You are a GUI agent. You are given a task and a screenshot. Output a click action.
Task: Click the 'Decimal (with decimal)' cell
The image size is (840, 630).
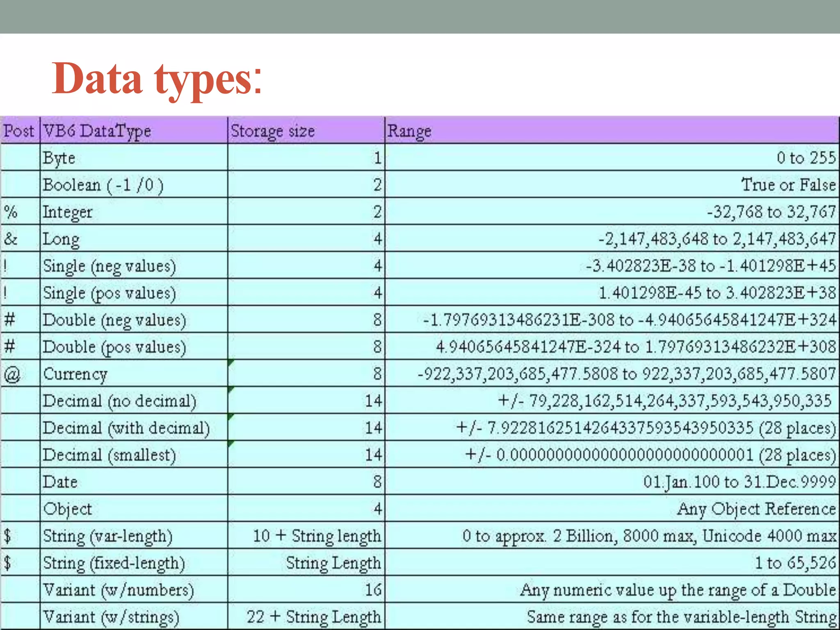pyautogui.click(x=134, y=428)
